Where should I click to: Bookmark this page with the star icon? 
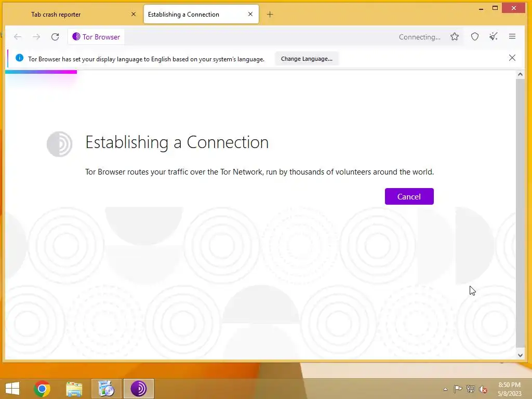(455, 37)
